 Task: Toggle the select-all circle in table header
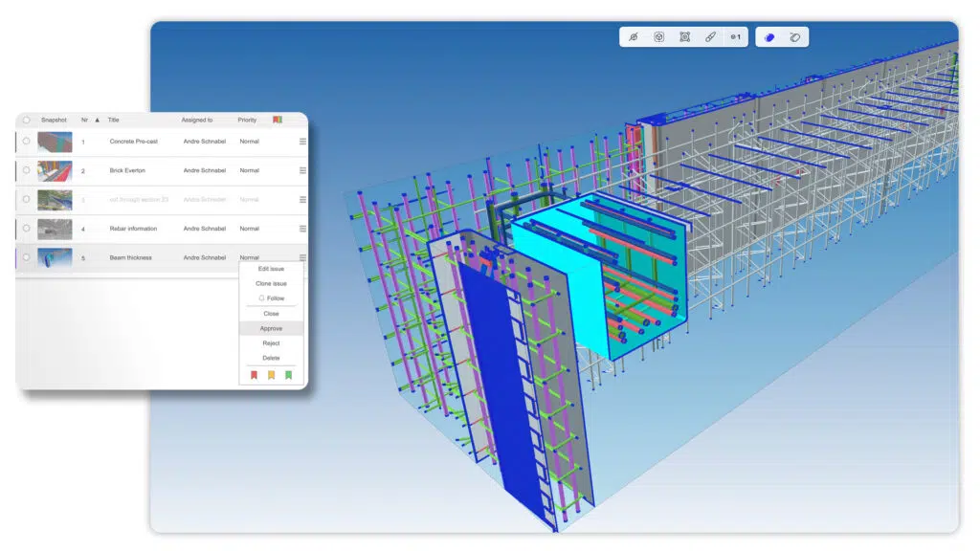tap(26, 121)
